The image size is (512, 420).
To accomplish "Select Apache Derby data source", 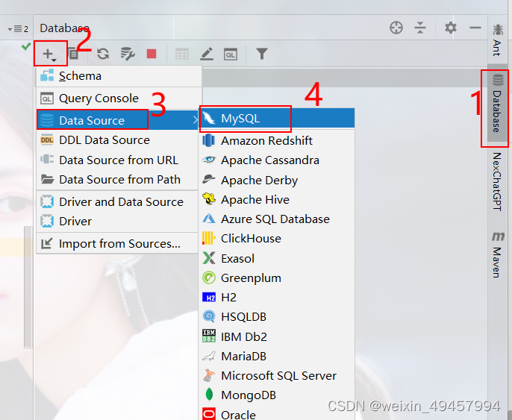I will pyautogui.click(x=277, y=180).
